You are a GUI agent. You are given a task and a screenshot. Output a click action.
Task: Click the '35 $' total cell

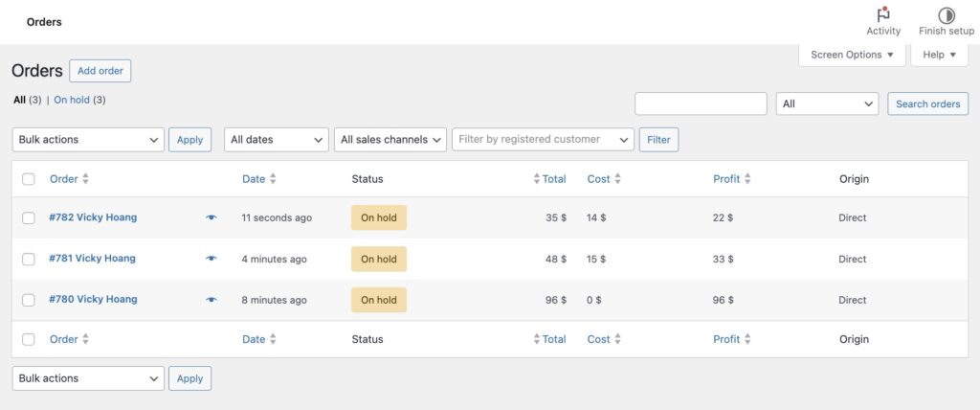[x=556, y=217]
